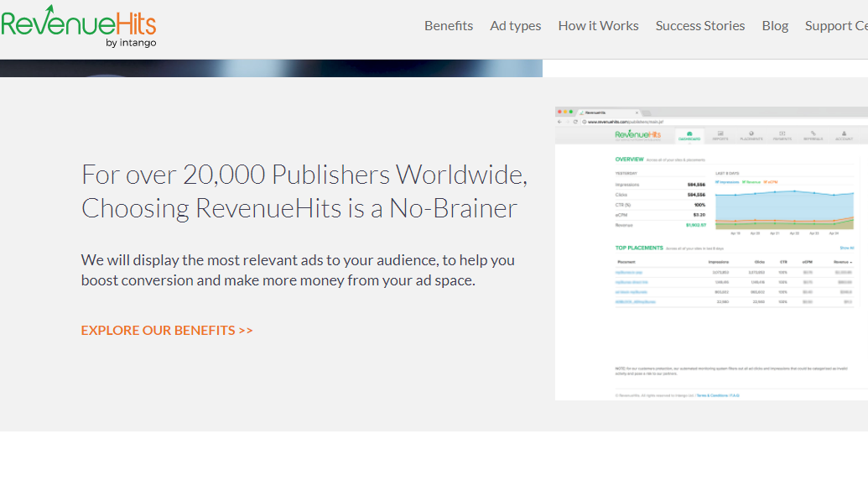Click the dashboard preview screenshot image
This screenshot has width=868, height=486.
[x=711, y=253]
